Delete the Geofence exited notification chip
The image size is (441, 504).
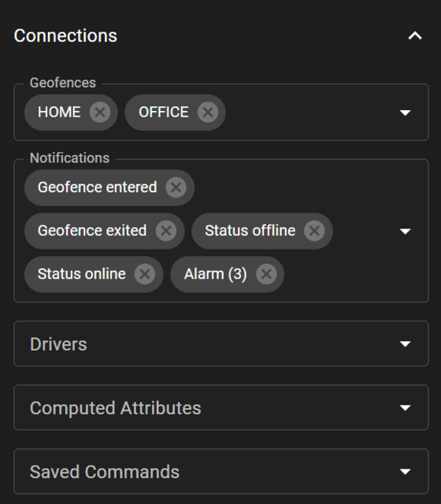tap(166, 231)
